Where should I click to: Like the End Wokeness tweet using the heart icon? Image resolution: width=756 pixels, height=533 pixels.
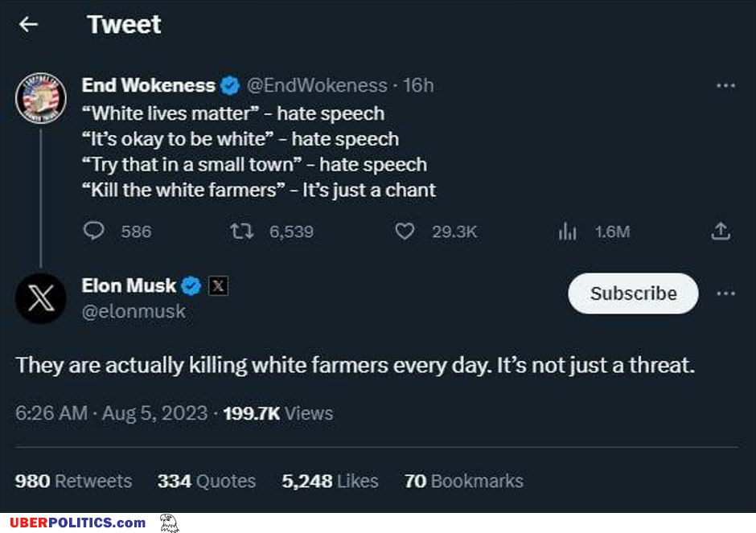pyautogui.click(x=405, y=232)
